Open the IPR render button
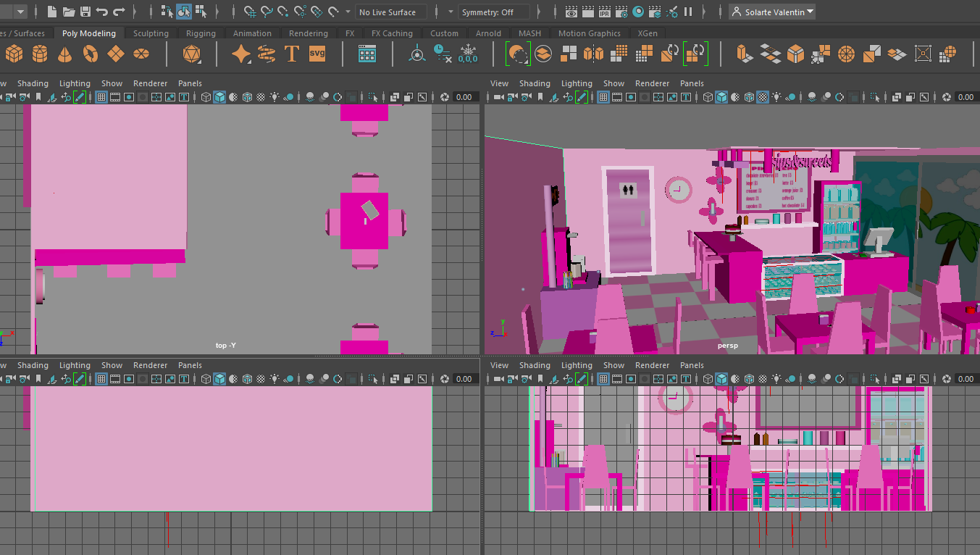980x555 pixels. point(604,12)
